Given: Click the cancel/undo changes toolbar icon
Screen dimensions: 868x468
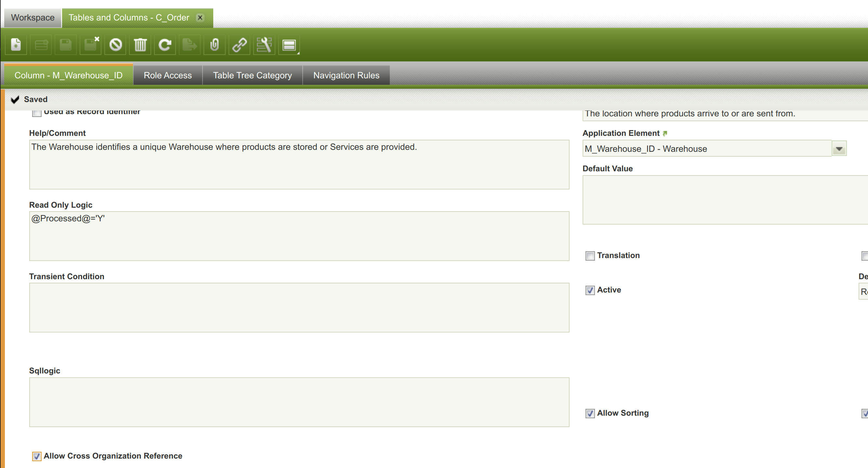Looking at the screenshot, I should coord(115,45).
